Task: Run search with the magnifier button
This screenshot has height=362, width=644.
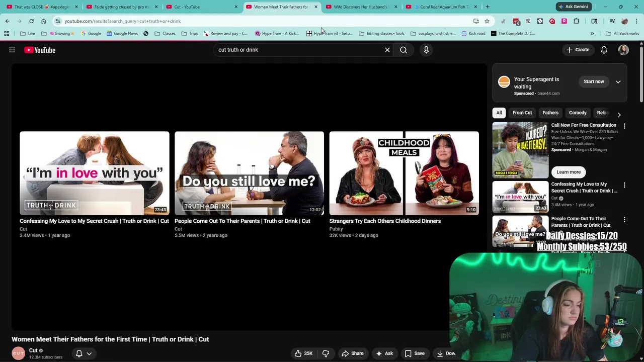Action: coord(404,50)
